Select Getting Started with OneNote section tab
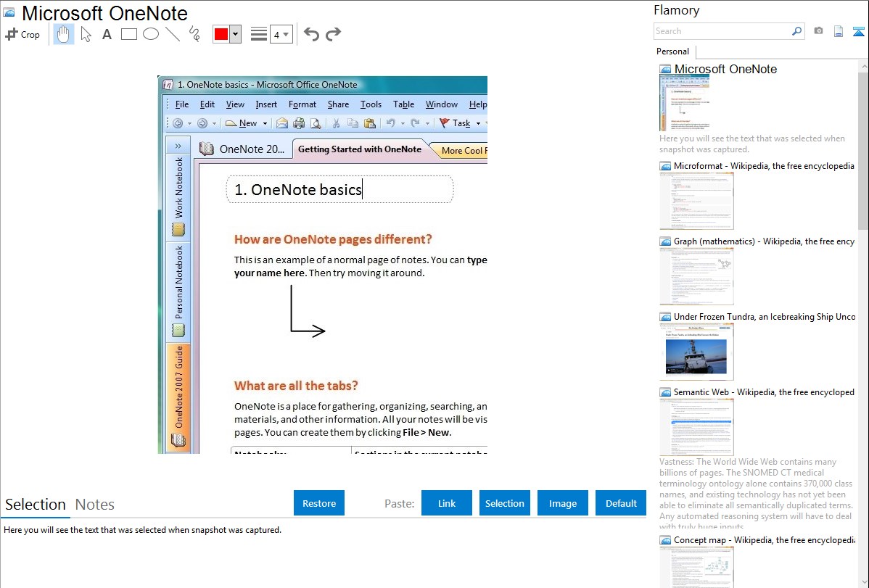 (x=360, y=149)
